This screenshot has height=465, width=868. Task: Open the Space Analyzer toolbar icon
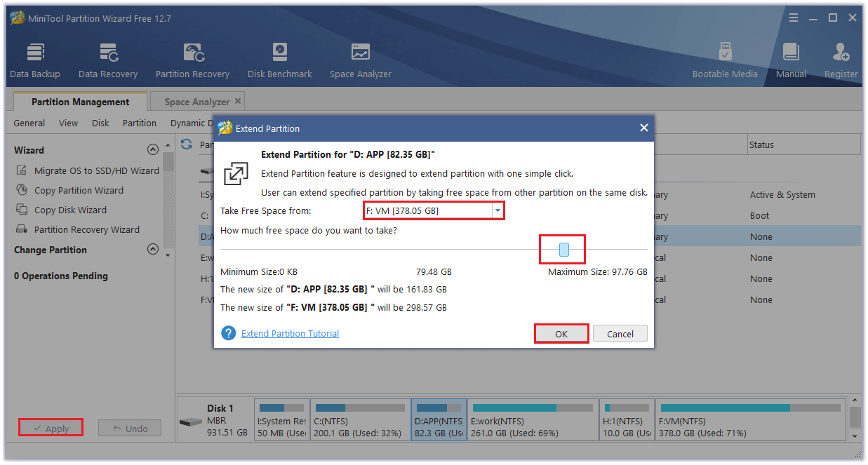pyautogui.click(x=361, y=60)
